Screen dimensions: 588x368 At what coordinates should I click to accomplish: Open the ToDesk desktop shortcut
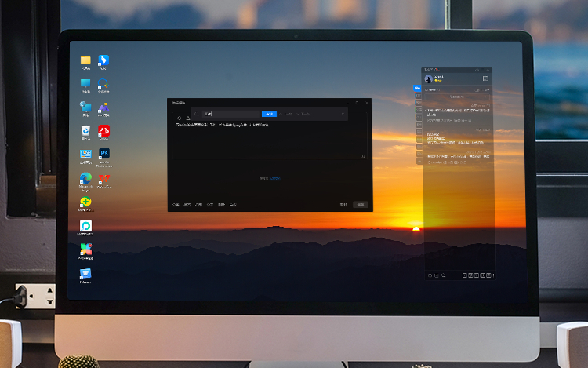85,273
